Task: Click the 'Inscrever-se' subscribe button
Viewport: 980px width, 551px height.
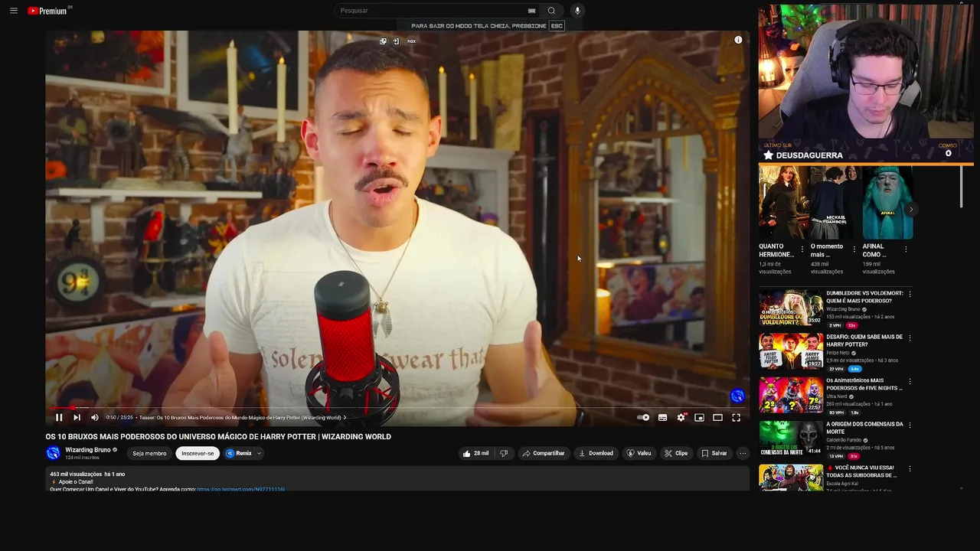Action: point(198,453)
